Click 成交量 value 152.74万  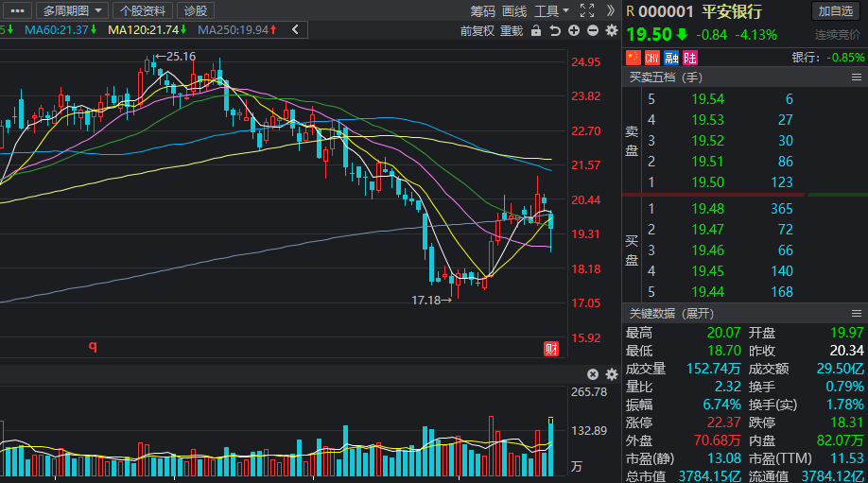713,369
